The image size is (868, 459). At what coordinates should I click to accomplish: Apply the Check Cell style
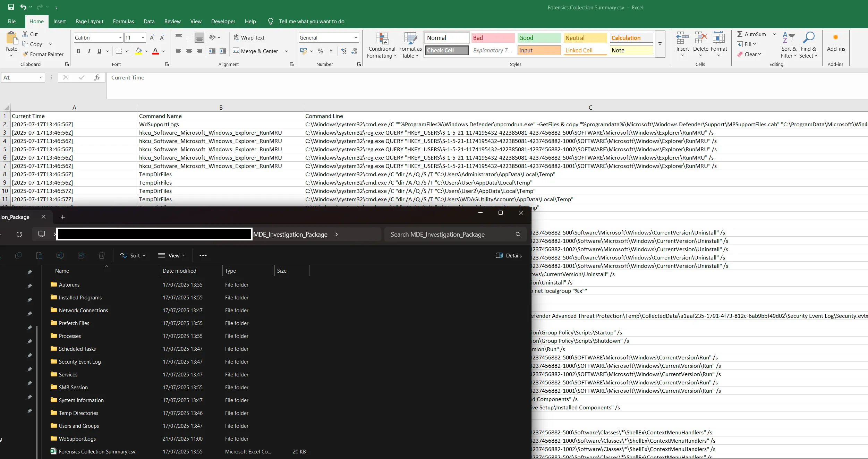[x=446, y=51]
